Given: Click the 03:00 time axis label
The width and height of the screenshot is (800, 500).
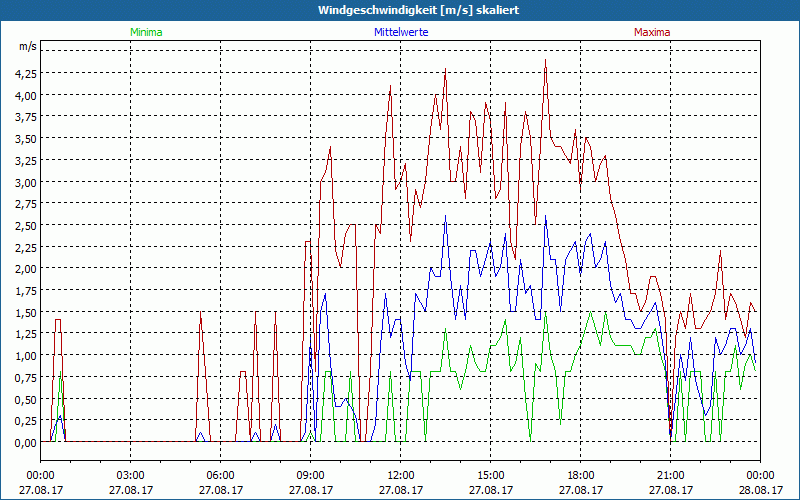Looking at the screenshot, I should (130, 476).
